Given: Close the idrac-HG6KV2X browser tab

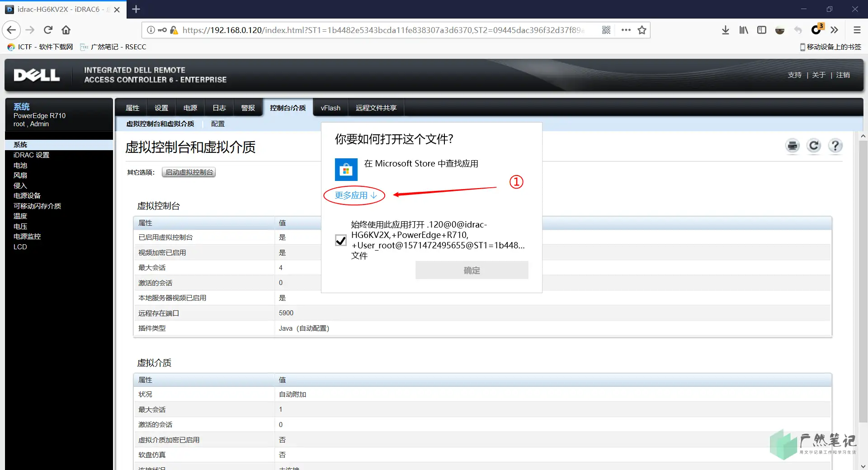Looking at the screenshot, I should click(x=117, y=9).
